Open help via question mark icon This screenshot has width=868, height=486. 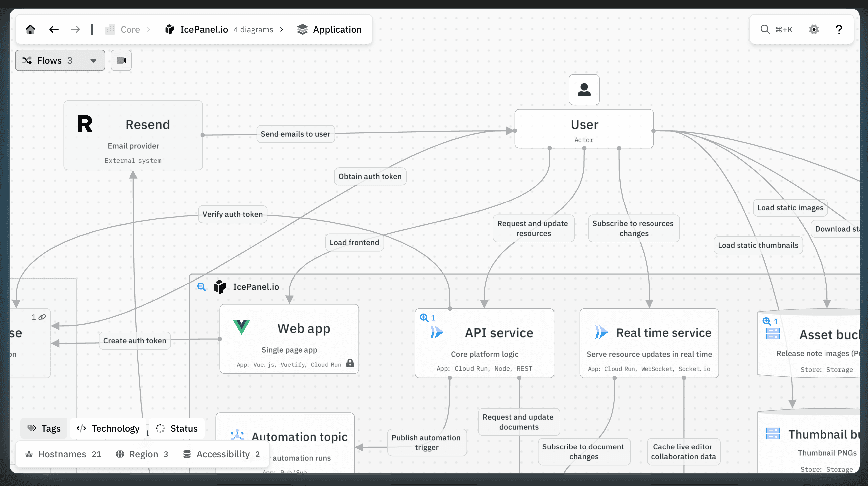pos(839,29)
